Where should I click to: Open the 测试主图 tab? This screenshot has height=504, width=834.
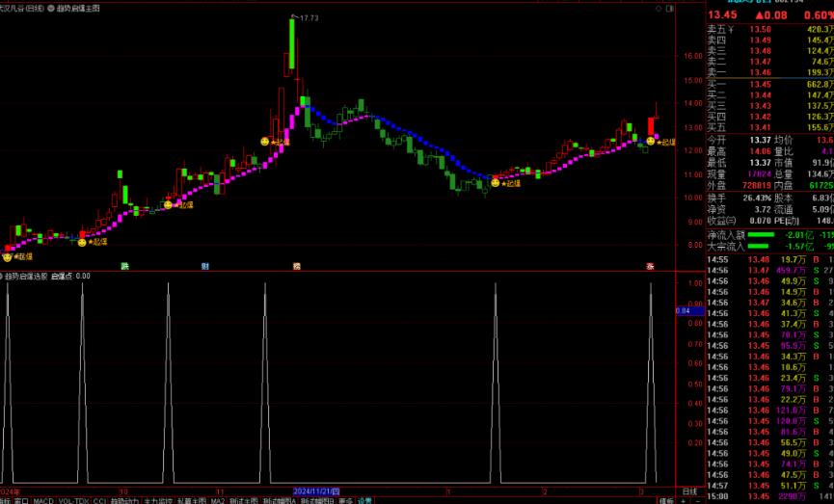(x=244, y=501)
